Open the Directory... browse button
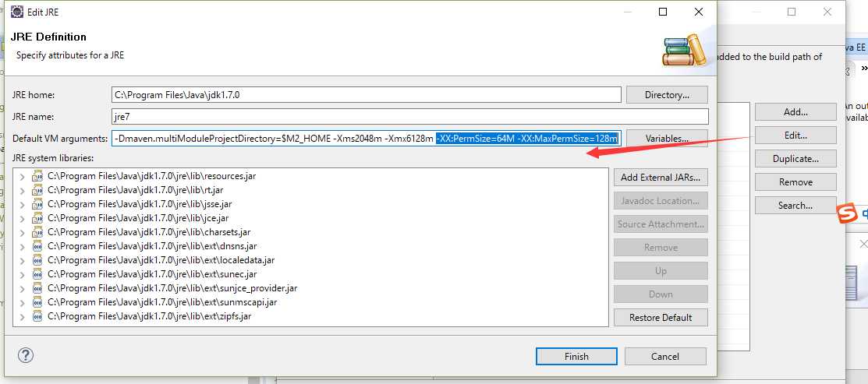Viewport: 868px width, 384px height. (x=667, y=94)
